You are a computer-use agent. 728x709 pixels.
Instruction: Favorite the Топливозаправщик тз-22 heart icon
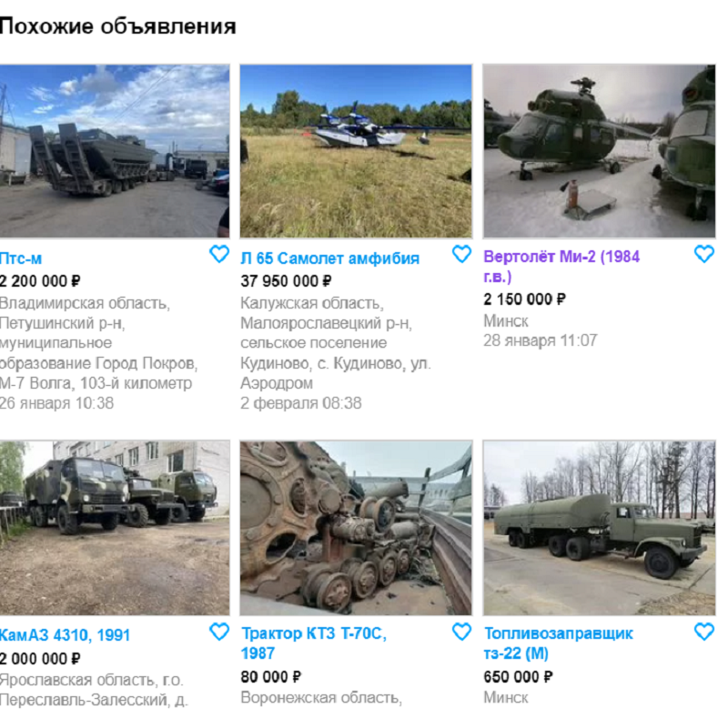click(x=703, y=632)
